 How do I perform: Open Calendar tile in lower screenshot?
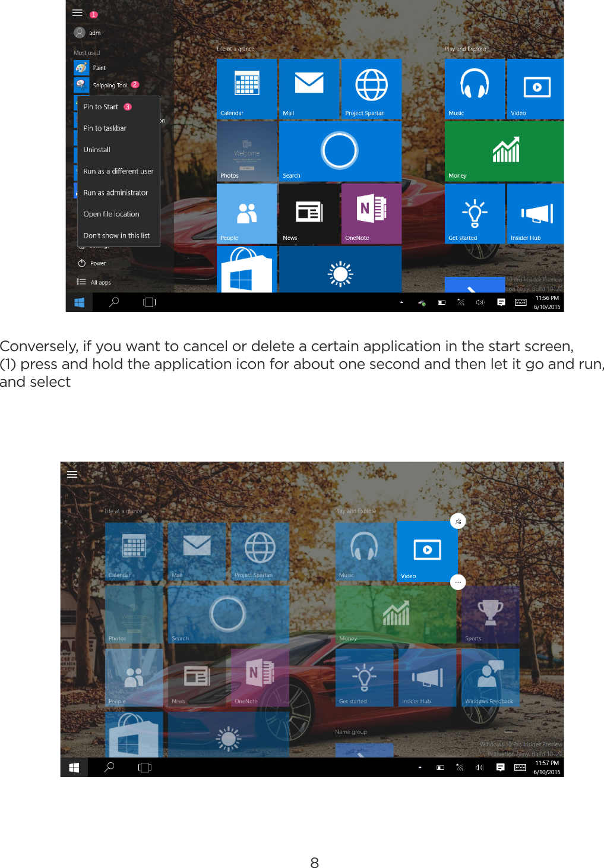(134, 552)
